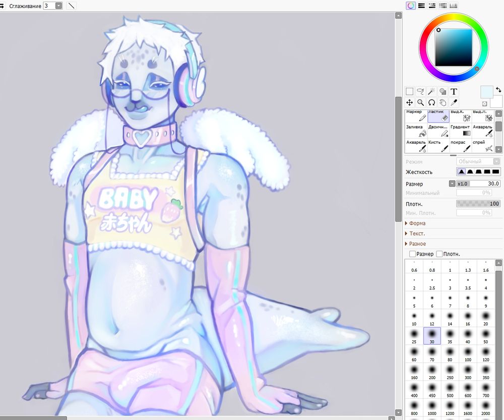Click the white background color swatch

point(497,102)
